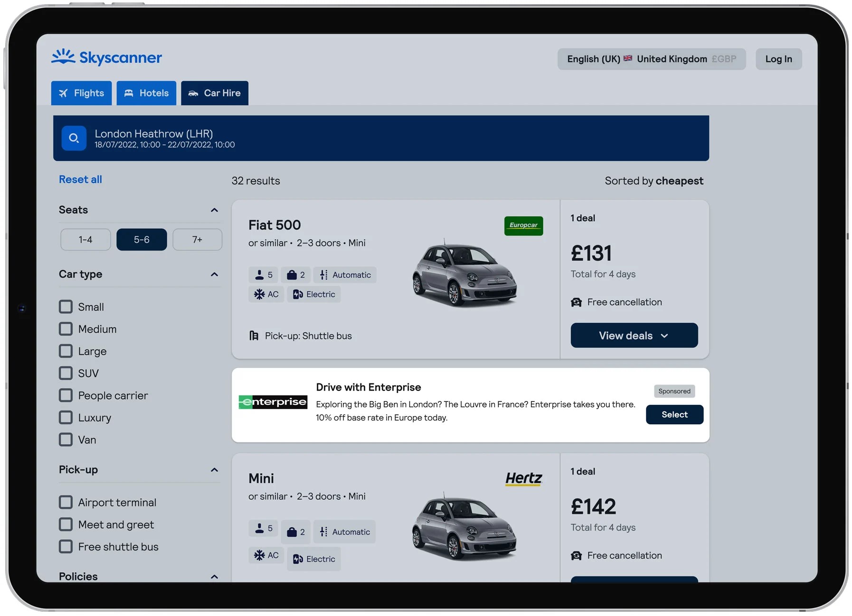Click the AC snowflake tag on Fiat 500 card

[x=266, y=294]
